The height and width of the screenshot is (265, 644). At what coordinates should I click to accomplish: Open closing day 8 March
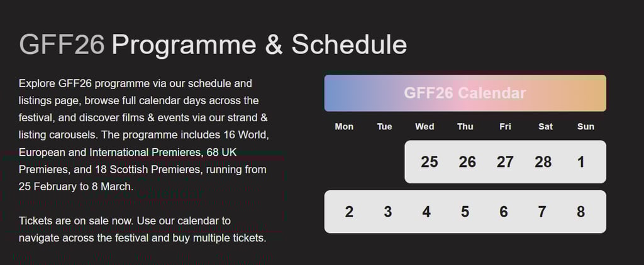click(x=580, y=212)
